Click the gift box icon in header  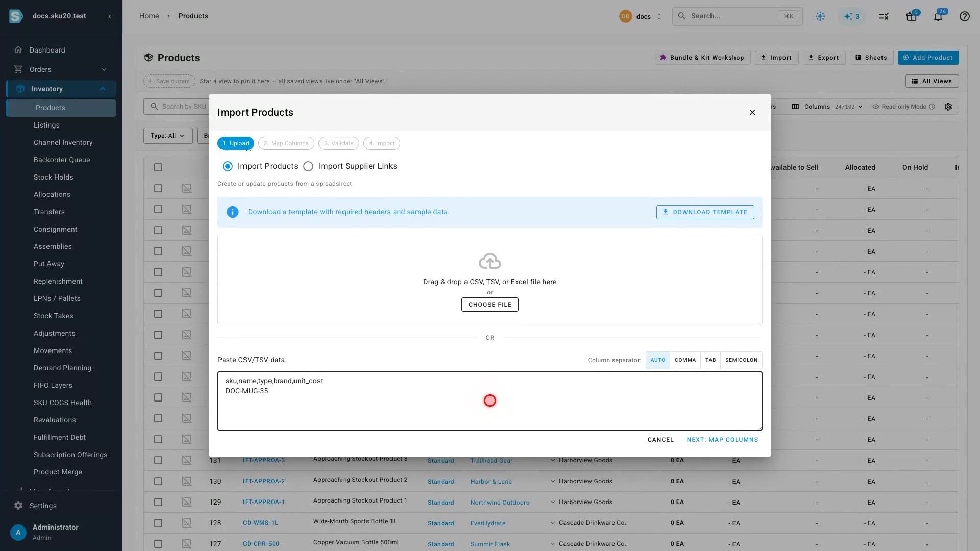click(x=912, y=16)
